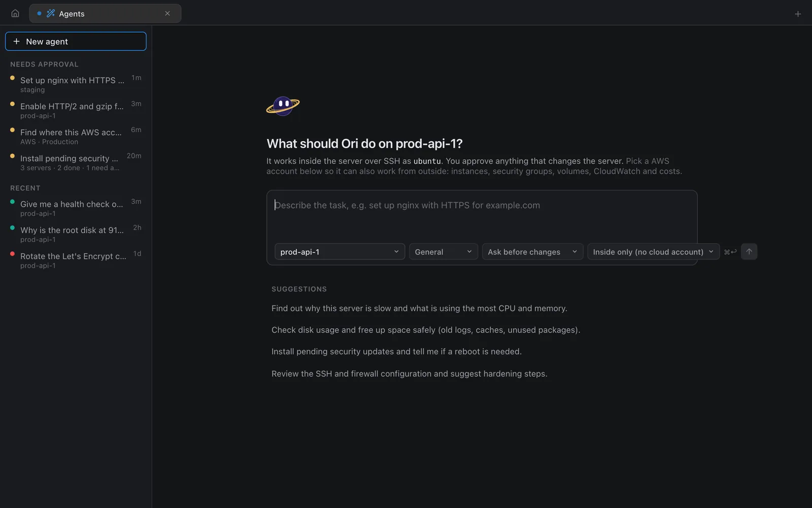
Task: Open 'Rotate the Let's Encrypt' agent
Action: click(x=76, y=260)
